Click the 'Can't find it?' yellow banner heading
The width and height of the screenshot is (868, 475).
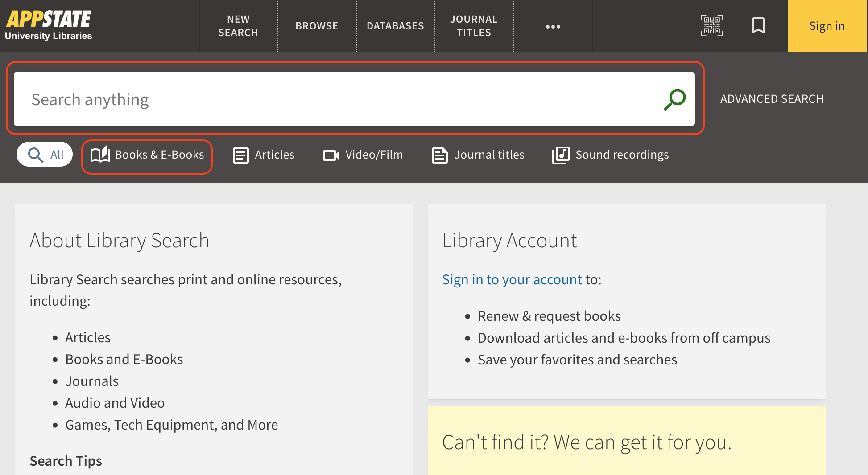coord(587,442)
